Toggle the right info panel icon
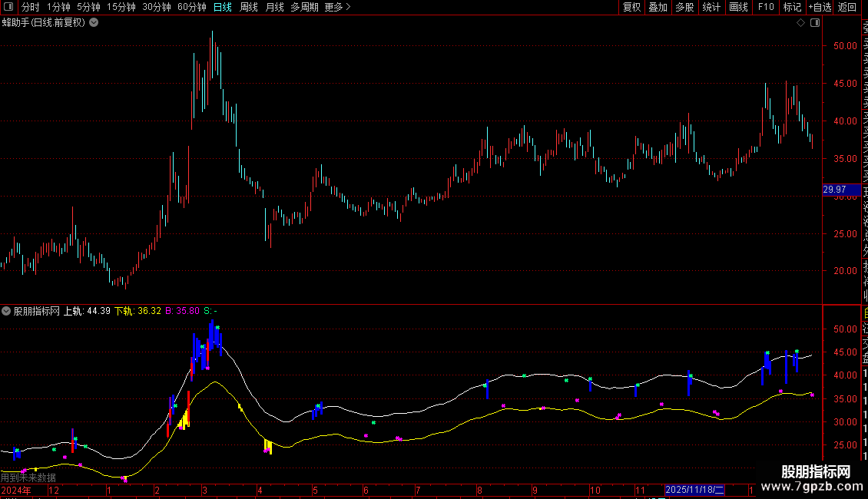This screenshot has width=868, height=499. coord(815,23)
